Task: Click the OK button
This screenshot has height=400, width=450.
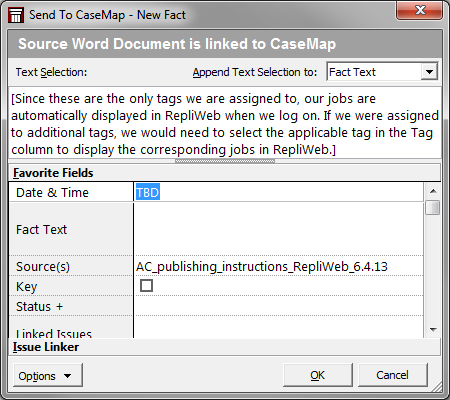Action: [x=317, y=375]
